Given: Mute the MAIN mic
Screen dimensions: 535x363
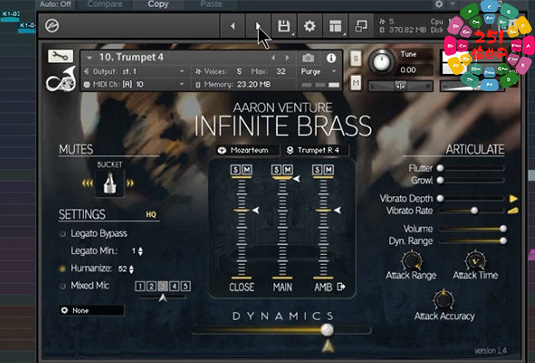Looking at the screenshot, I should tap(288, 170).
